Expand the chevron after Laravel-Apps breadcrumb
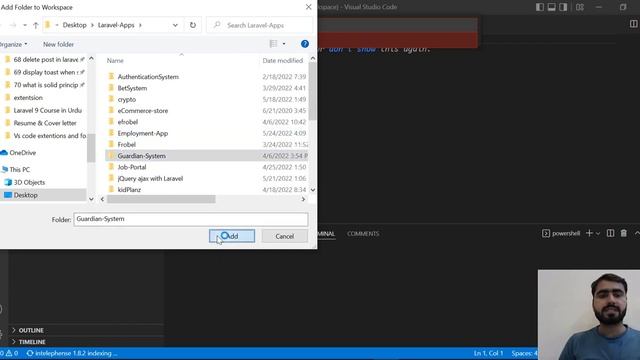The width and height of the screenshot is (640, 360). tap(140, 25)
